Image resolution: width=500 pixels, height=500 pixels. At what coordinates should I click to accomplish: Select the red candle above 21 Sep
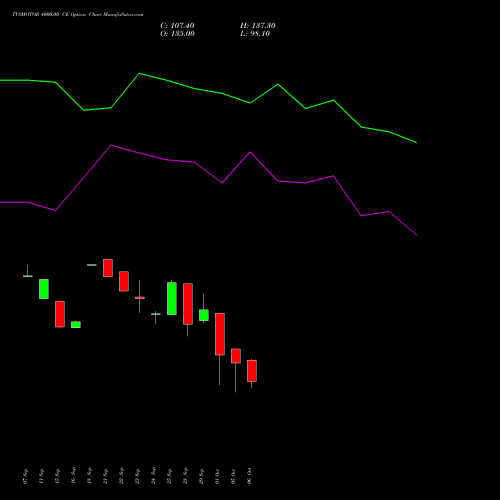[x=108, y=268]
